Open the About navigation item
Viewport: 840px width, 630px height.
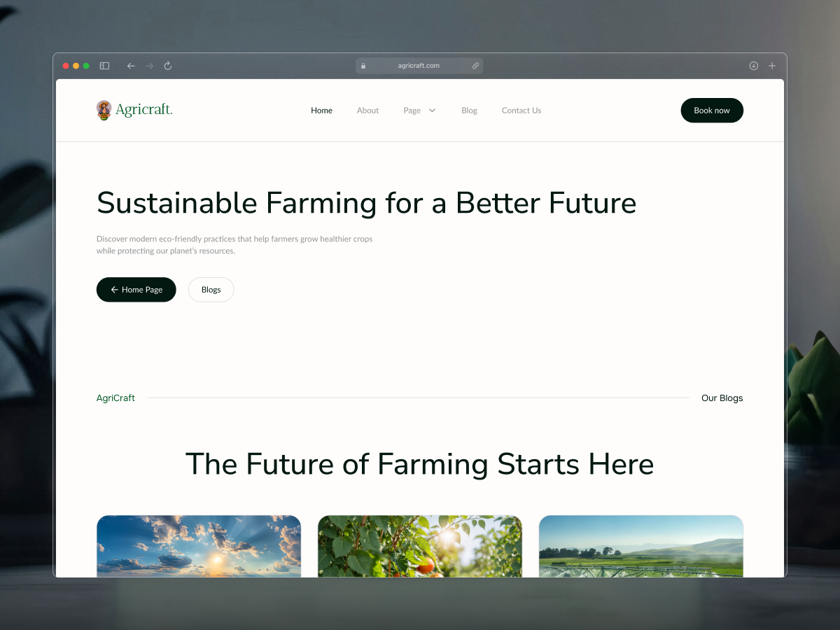367,110
